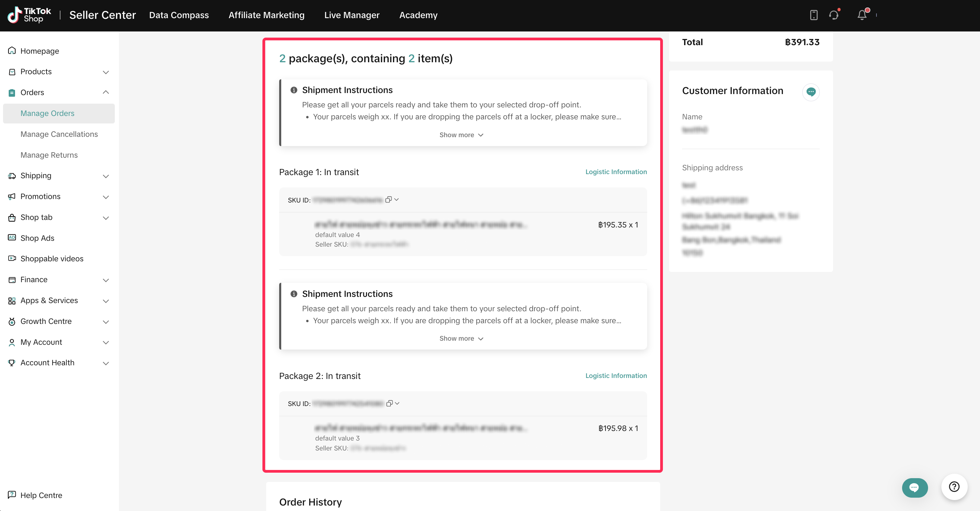The image size is (980, 511).
Task: Click the question mark help button
Action: pyautogui.click(x=954, y=487)
